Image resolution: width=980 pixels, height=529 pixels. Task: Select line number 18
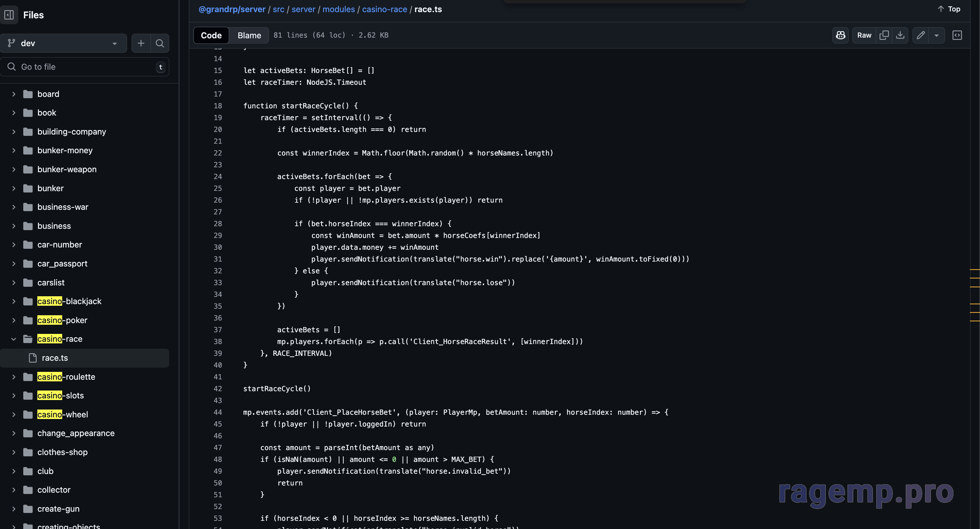coord(218,106)
